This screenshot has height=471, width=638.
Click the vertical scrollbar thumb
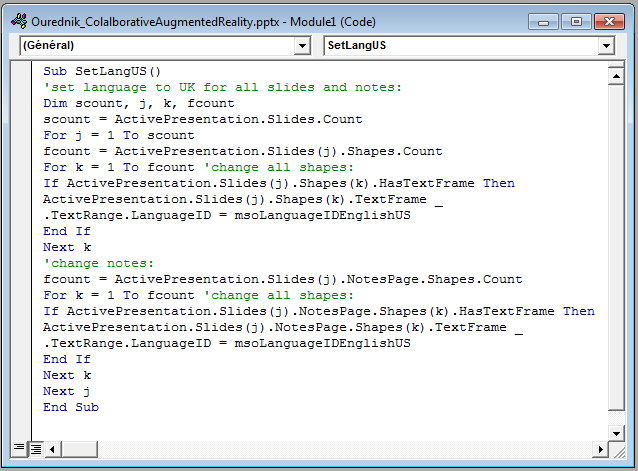point(616,247)
